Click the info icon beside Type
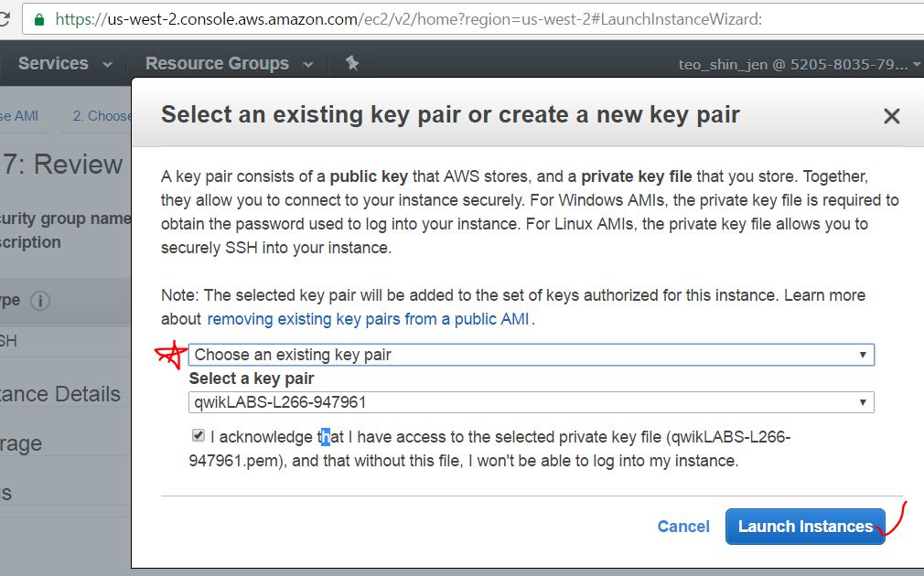This screenshot has width=924, height=576. click(x=40, y=301)
